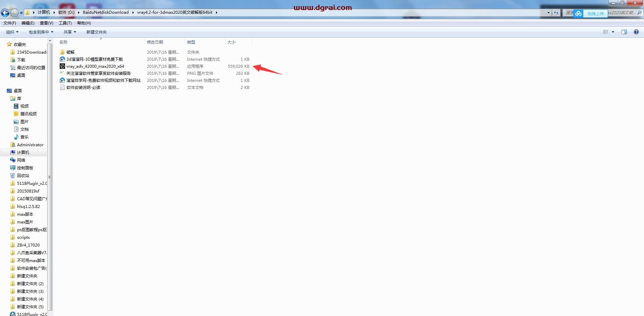The width and height of the screenshot is (644, 316).
Task: Click the Back navigation arrow button
Action: 5,13
